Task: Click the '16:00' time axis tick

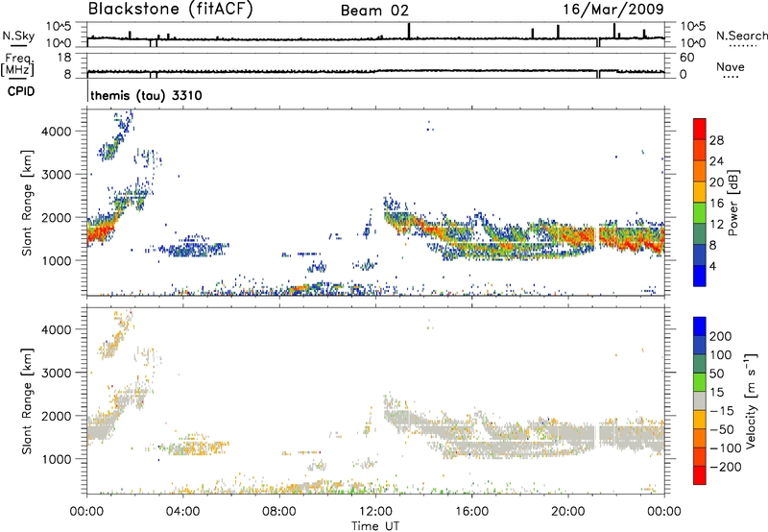Action: [471, 512]
